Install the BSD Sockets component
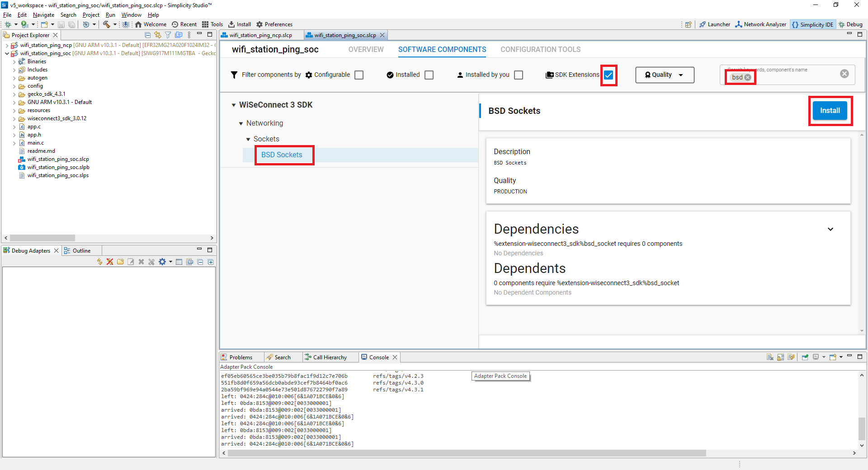868x470 pixels. (830, 110)
